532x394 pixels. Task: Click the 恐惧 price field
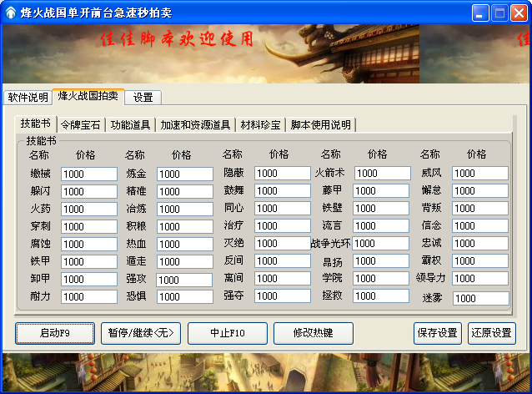coord(185,297)
